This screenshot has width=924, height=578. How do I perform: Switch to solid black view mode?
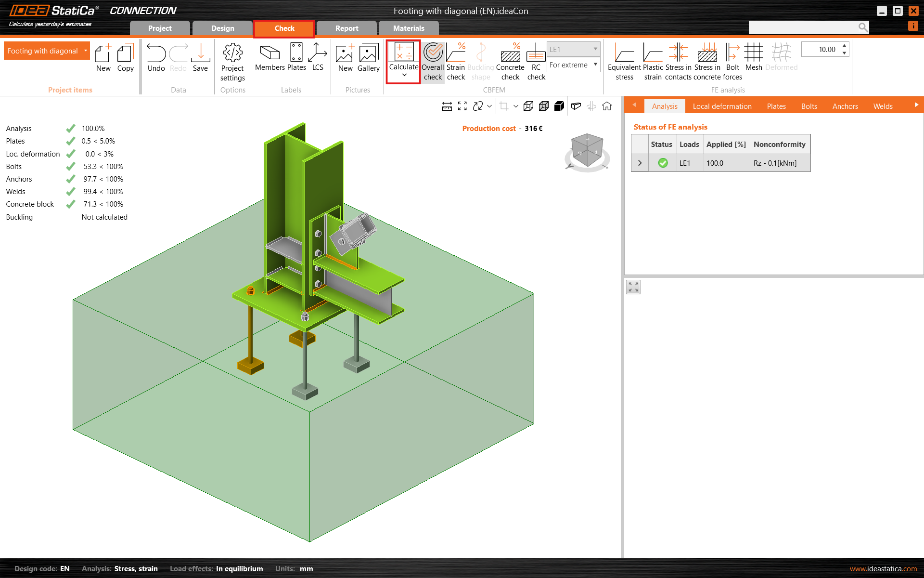click(x=559, y=106)
